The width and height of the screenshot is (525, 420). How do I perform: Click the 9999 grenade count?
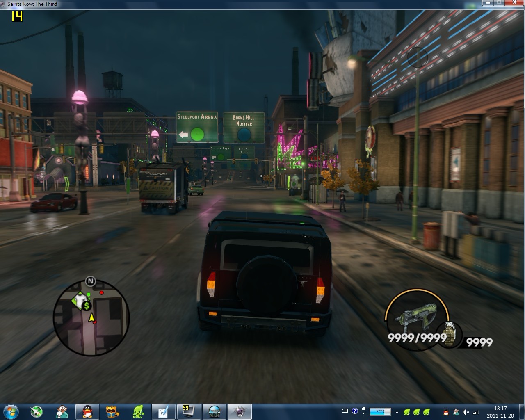pyautogui.click(x=479, y=342)
